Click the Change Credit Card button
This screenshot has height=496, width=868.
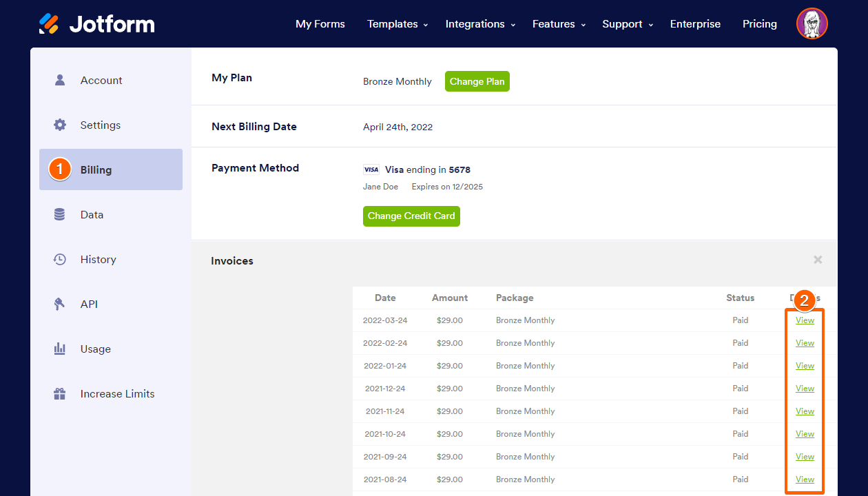point(411,216)
